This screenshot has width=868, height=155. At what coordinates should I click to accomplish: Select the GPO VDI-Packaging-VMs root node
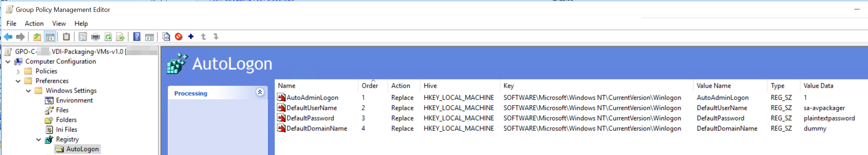86,52
